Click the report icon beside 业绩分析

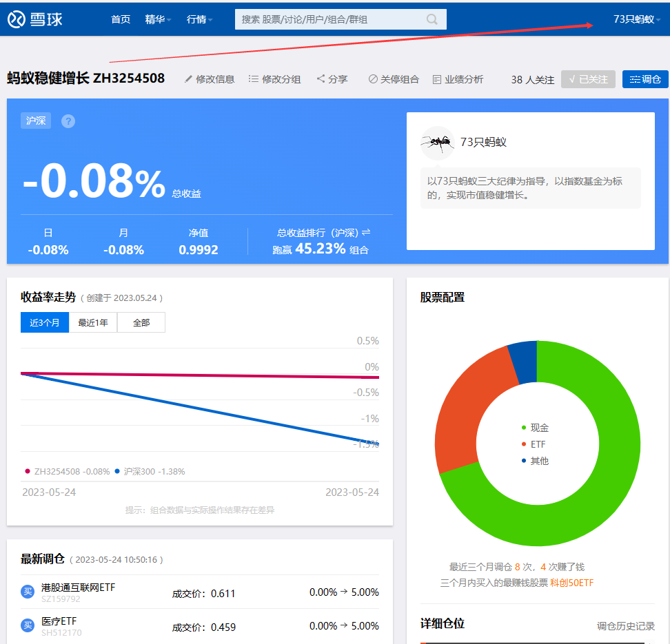point(437,79)
